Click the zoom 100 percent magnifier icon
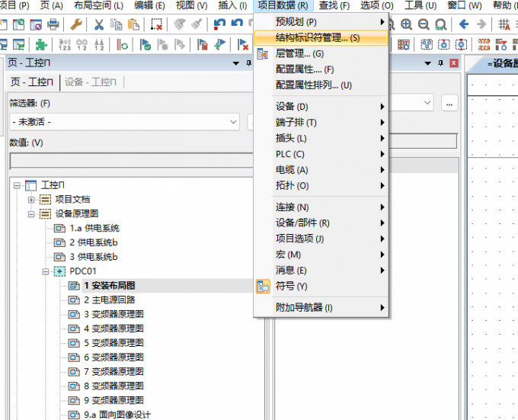 pos(441,24)
